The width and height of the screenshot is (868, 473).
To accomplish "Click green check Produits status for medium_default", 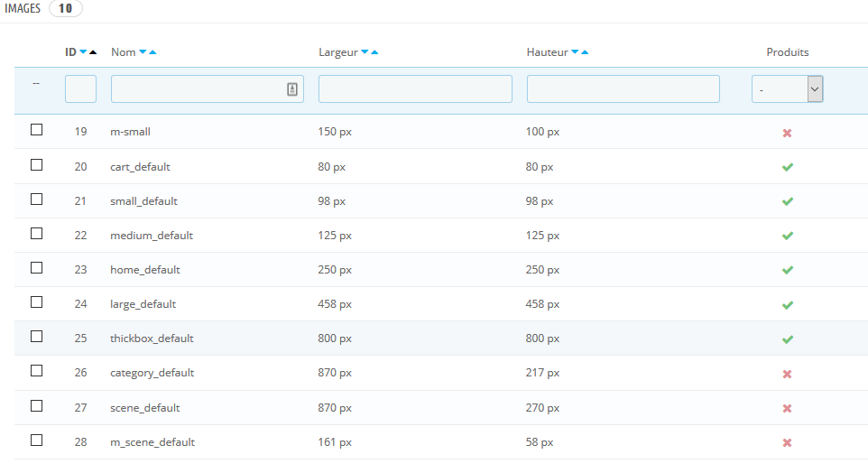I will [787, 236].
